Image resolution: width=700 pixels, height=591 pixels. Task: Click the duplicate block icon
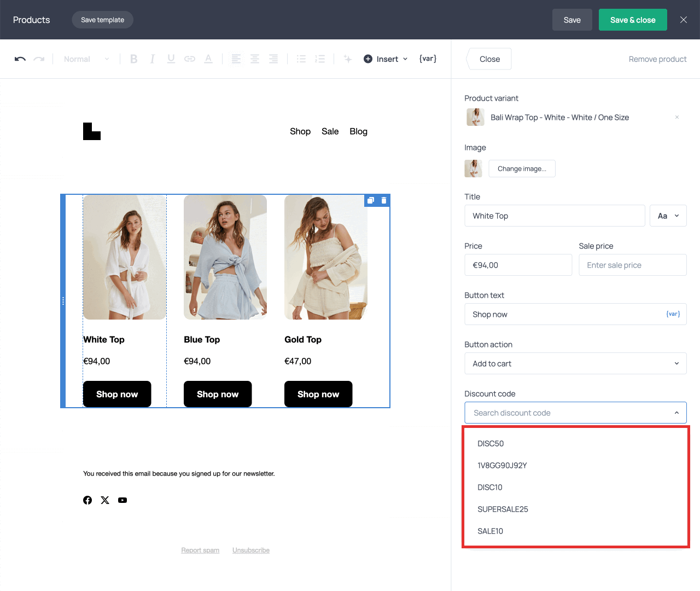(x=371, y=200)
